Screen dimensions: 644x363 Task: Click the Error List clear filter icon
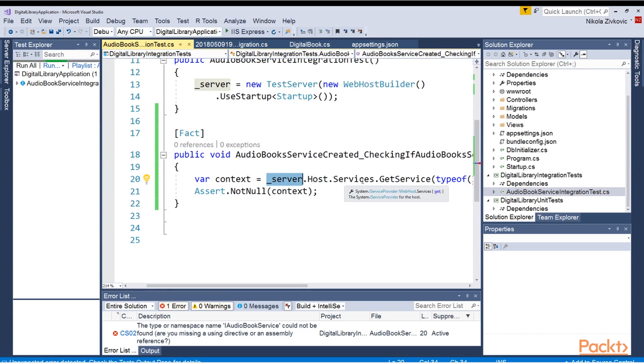(288, 306)
